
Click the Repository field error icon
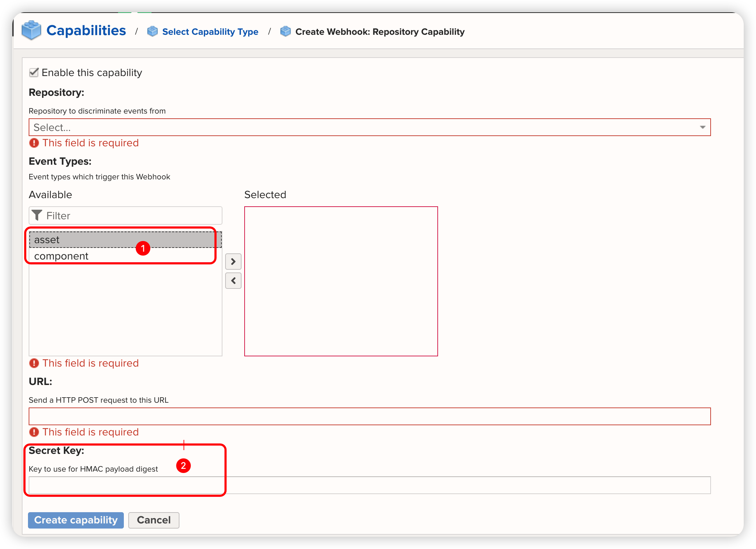[x=34, y=143]
